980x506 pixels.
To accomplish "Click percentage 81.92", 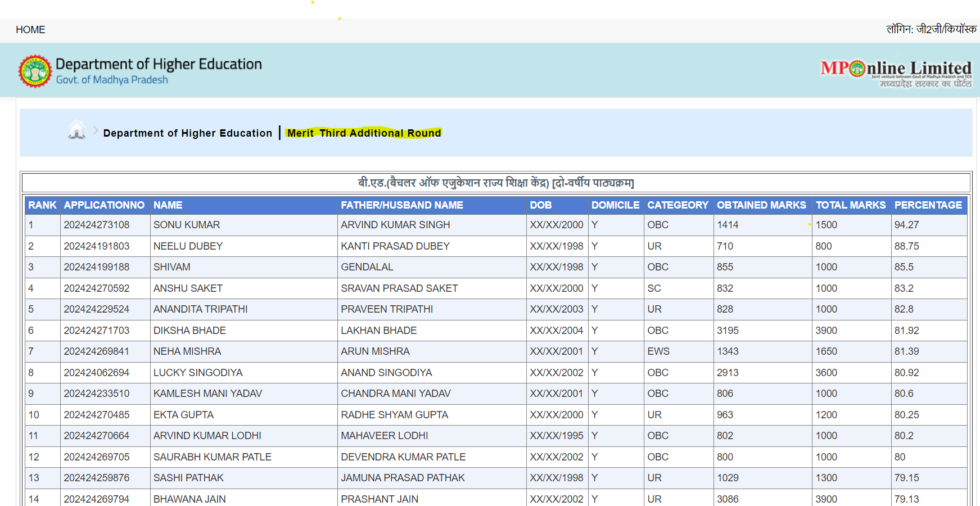I will click(x=906, y=331).
